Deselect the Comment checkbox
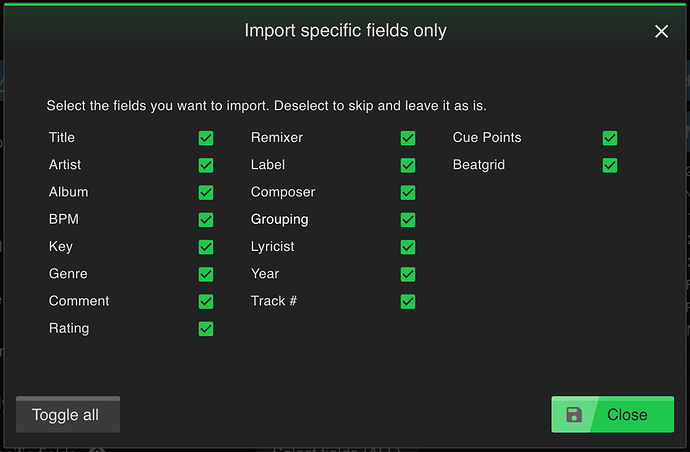The image size is (690, 452). point(206,302)
